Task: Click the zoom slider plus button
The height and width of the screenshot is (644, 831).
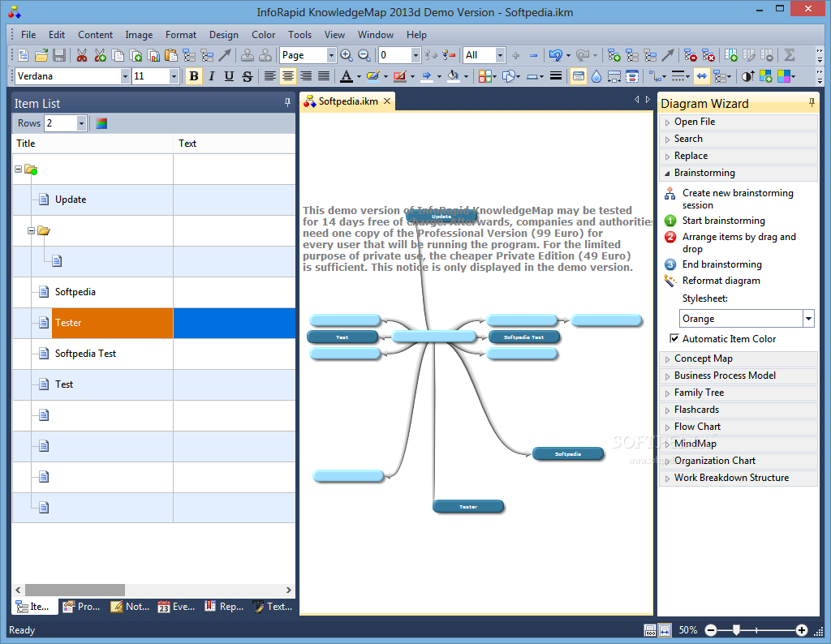Action: [802, 630]
